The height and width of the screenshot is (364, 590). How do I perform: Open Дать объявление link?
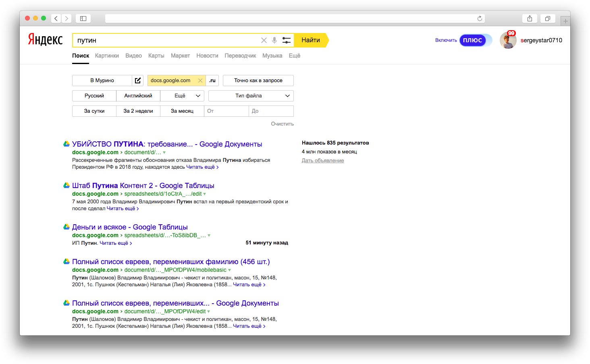(323, 161)
